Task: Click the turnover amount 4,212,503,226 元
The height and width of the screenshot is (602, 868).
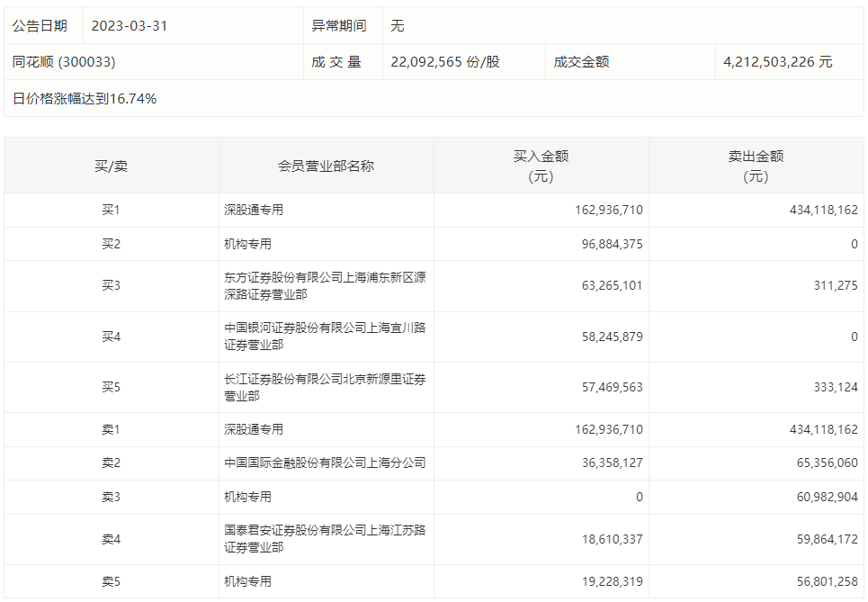Action: (x=778, y=62)
